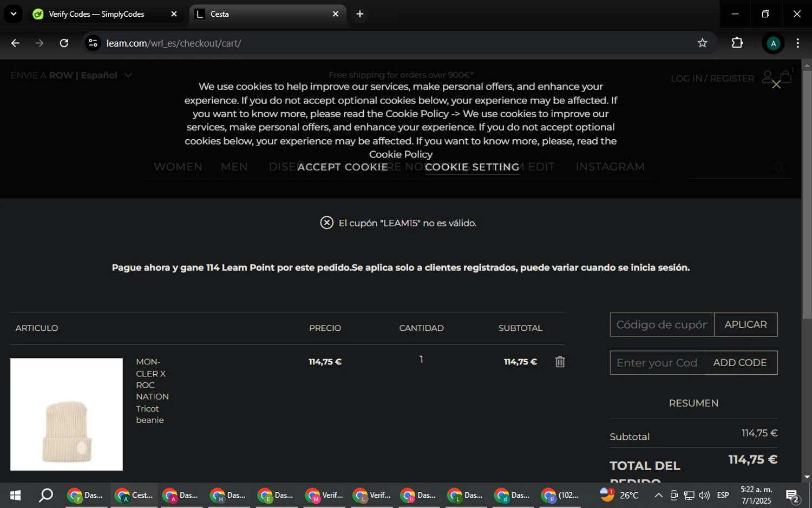Click the CANTIDAD column header

pyautogui.click(x=421, y=328)
